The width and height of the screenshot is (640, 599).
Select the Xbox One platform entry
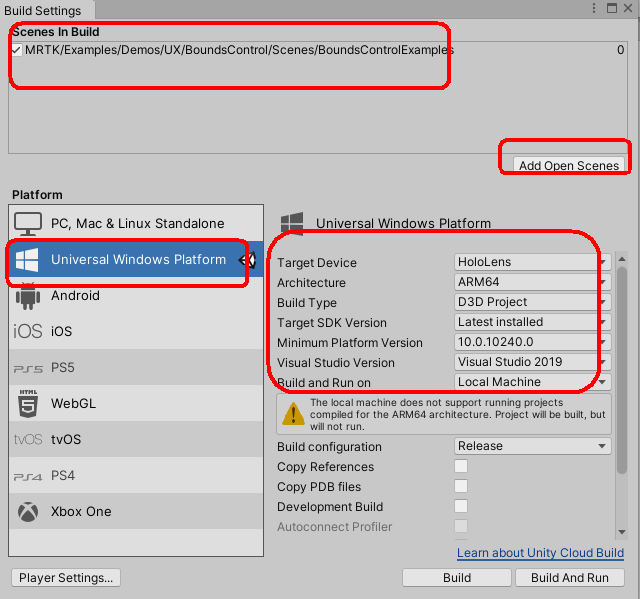pos(136,511)
